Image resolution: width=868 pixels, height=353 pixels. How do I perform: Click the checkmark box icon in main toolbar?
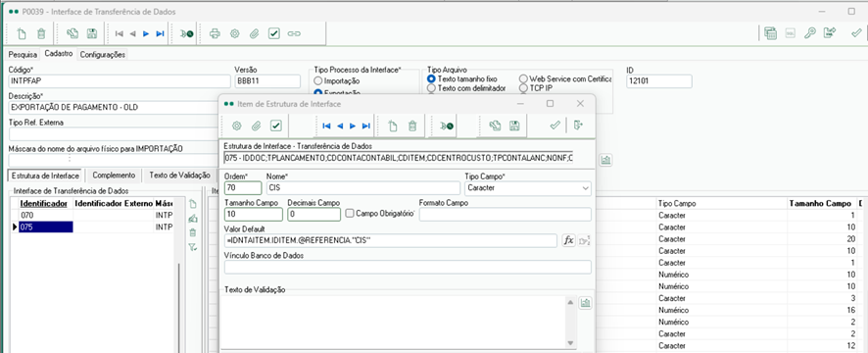tap(274, 33)
